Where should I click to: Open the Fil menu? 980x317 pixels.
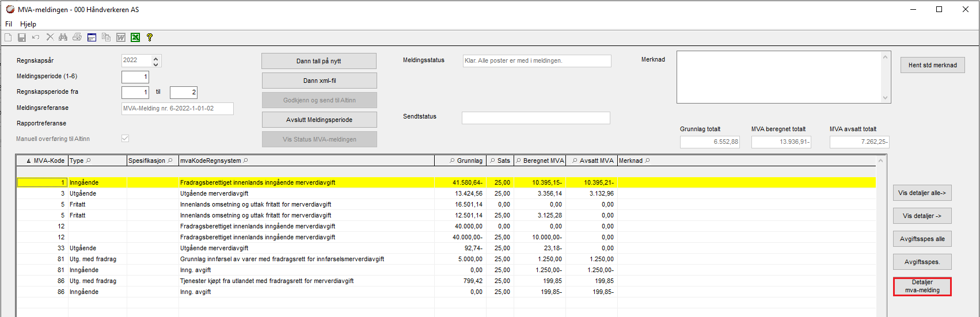pos(9,24)
